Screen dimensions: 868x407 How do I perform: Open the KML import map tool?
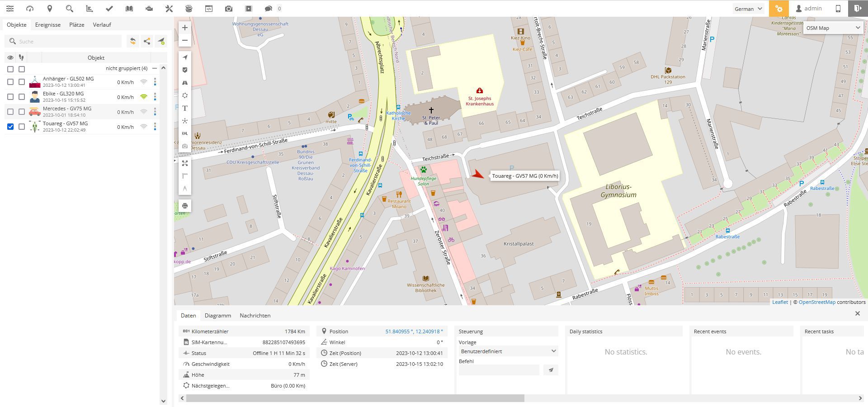coord(185,133)
